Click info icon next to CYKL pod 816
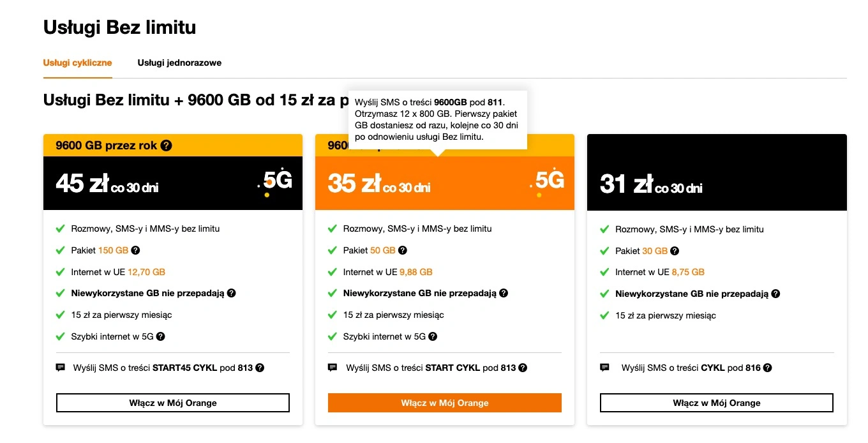 pos(767,368)
